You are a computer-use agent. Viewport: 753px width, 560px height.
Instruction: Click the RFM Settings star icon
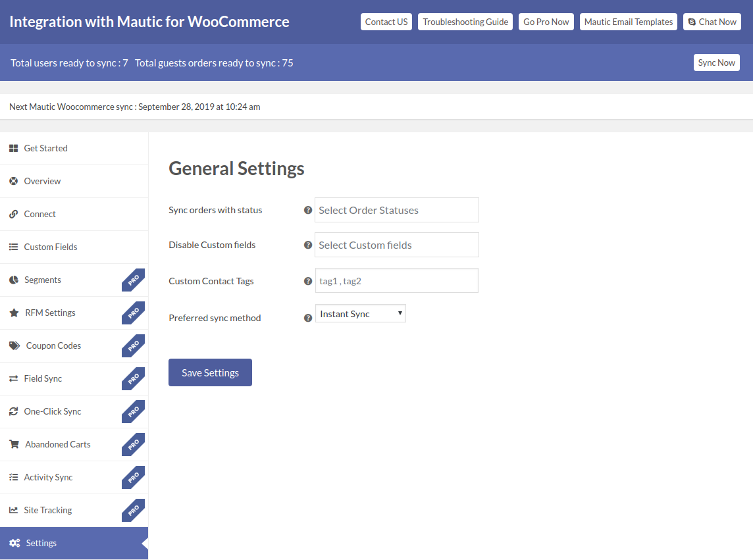pyautogui.click(x=14, y=313)
